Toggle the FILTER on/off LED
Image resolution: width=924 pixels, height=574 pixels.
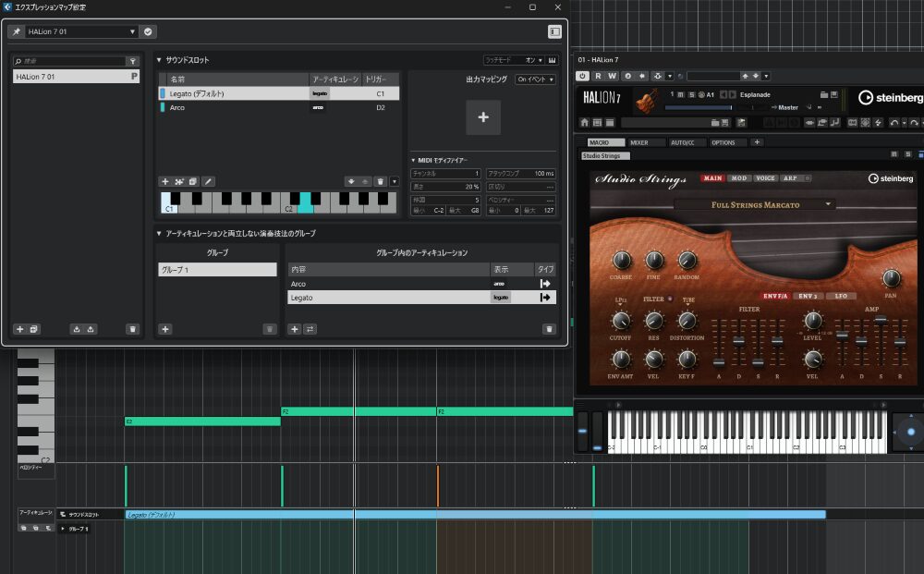tap(671, 299)
